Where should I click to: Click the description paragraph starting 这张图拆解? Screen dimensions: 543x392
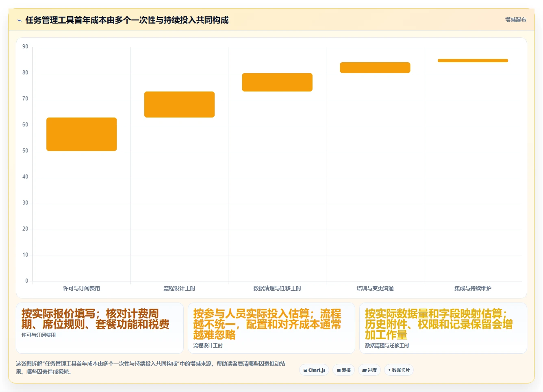point(150,368)
